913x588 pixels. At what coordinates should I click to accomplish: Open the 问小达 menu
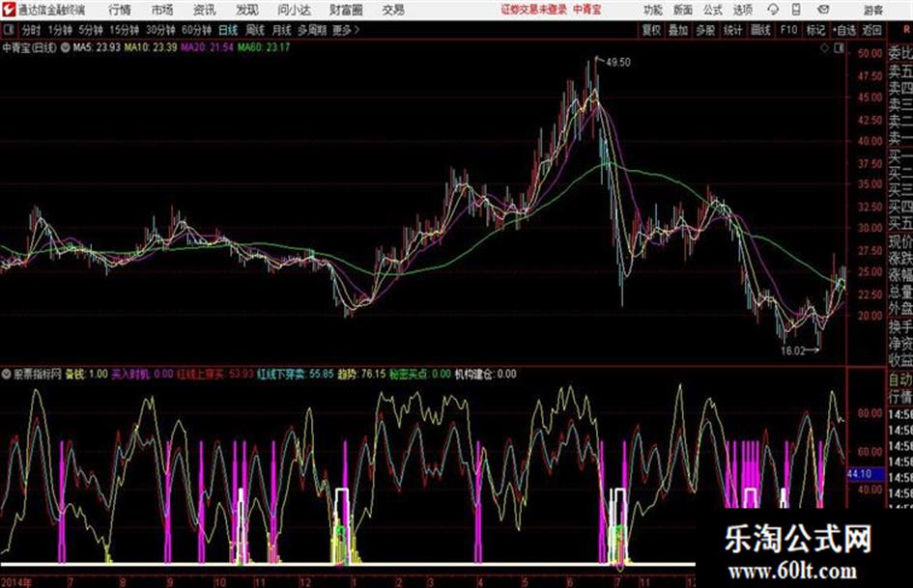294,10
